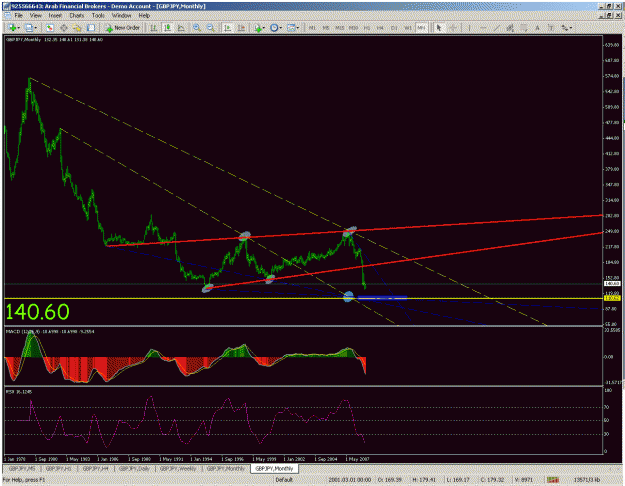Screen dimensions: 625x486
Task: Switch to the GBPJPY,H4 chart tab
Action: (95, 469)
